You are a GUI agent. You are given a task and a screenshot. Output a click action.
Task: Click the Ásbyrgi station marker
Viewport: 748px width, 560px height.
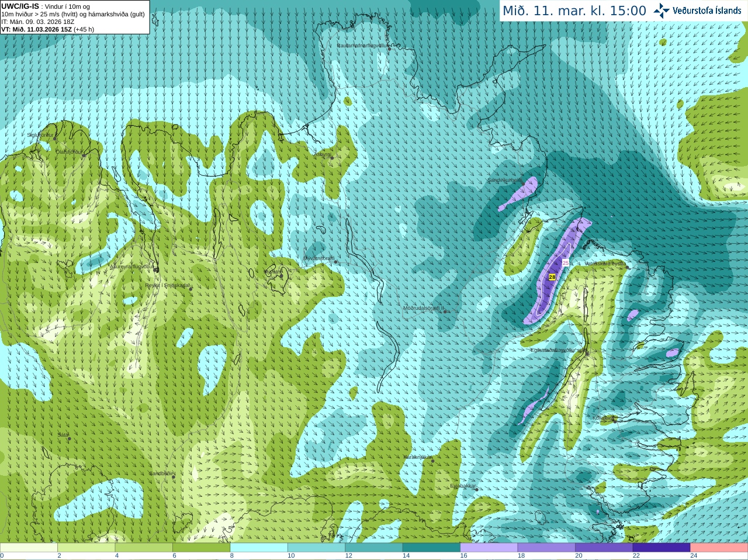tap(331, 158)
